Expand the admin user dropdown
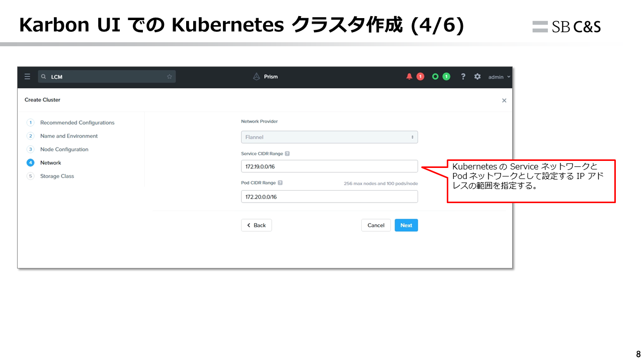The height and width of the screenshot is (362, 644). [x=499, y=77]
